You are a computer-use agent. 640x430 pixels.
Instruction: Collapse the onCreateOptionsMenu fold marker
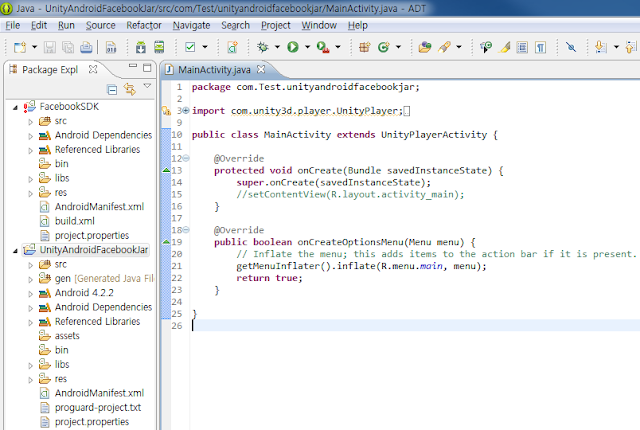click(x=186, y=230)
